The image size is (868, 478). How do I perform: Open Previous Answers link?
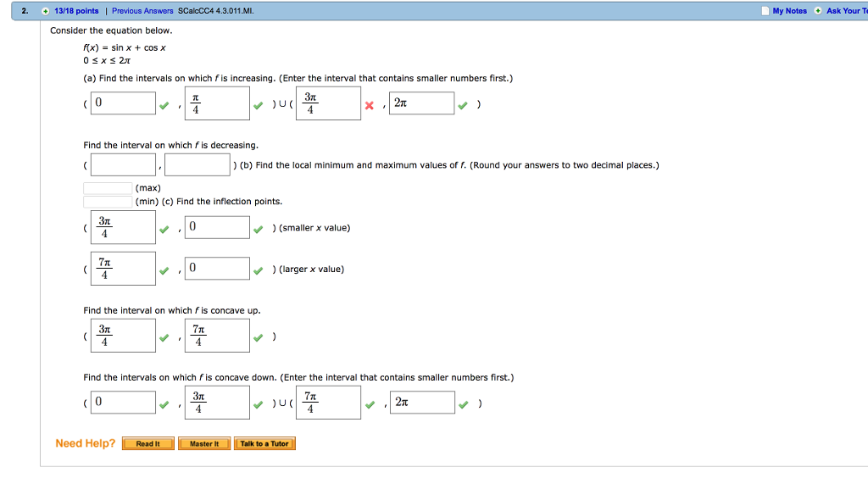pyautogui.click(x=142, y=11)
